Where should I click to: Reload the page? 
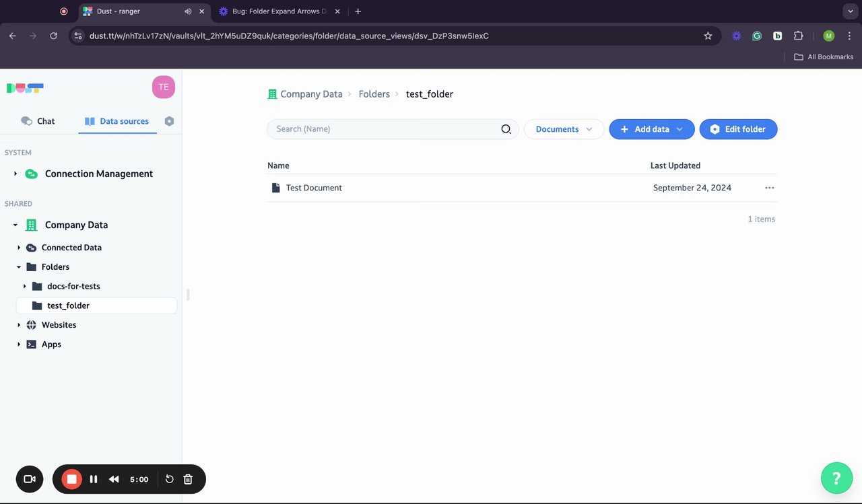53,36
